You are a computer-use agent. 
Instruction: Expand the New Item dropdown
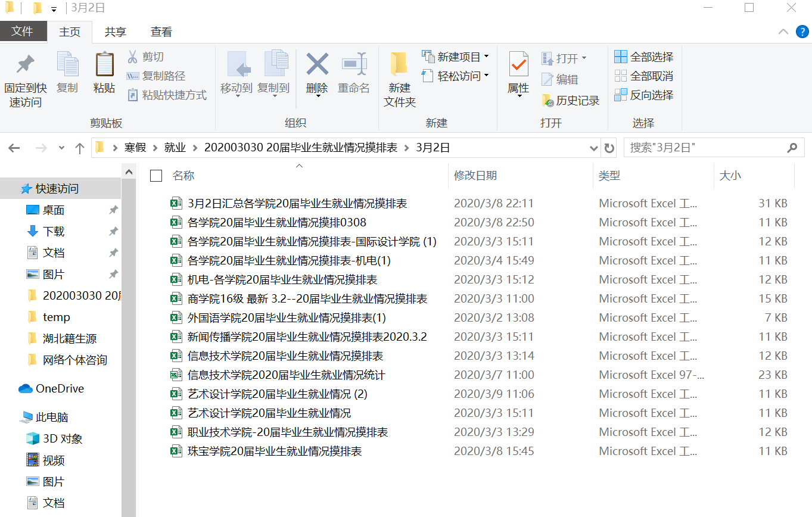tap(486, 57)
